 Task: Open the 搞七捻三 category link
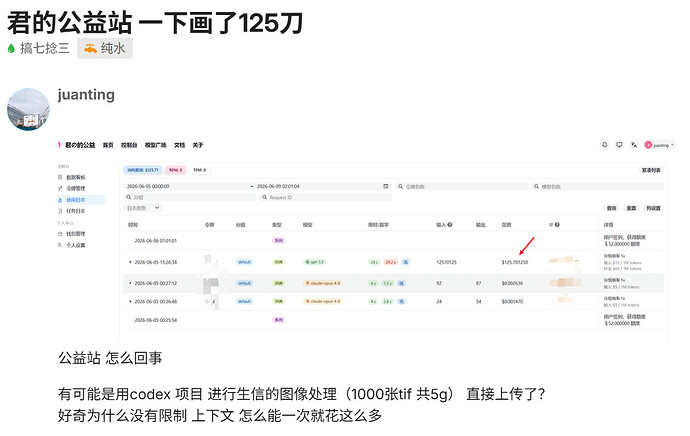point(44,48)
